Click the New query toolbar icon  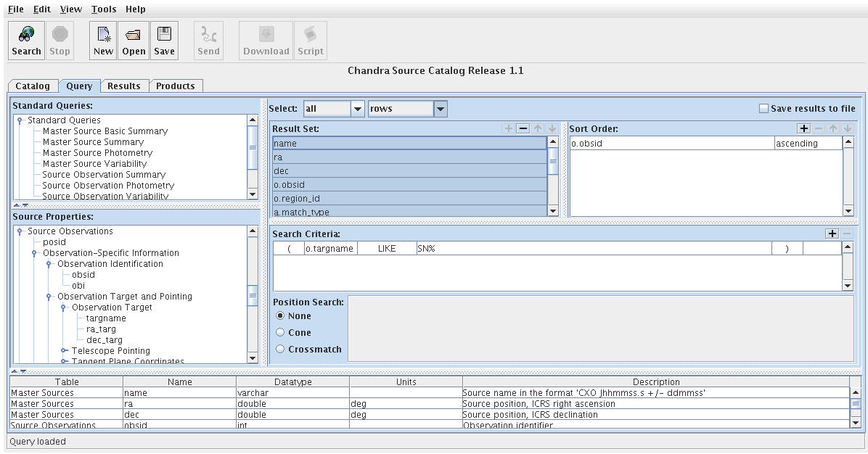pyautogui.click(x=103, y=34)
